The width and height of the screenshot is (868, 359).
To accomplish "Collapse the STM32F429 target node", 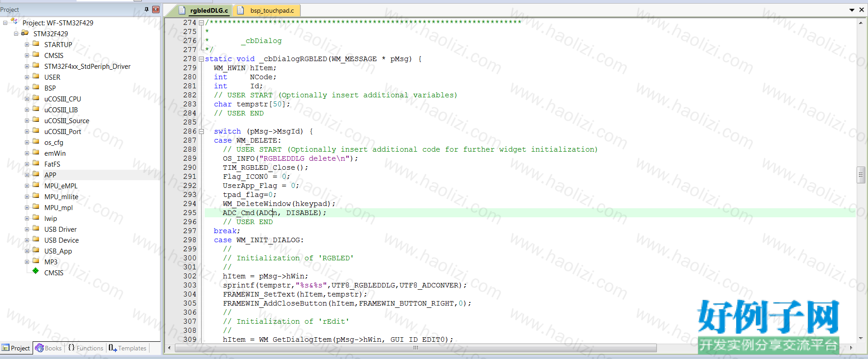I will [16, 34].
